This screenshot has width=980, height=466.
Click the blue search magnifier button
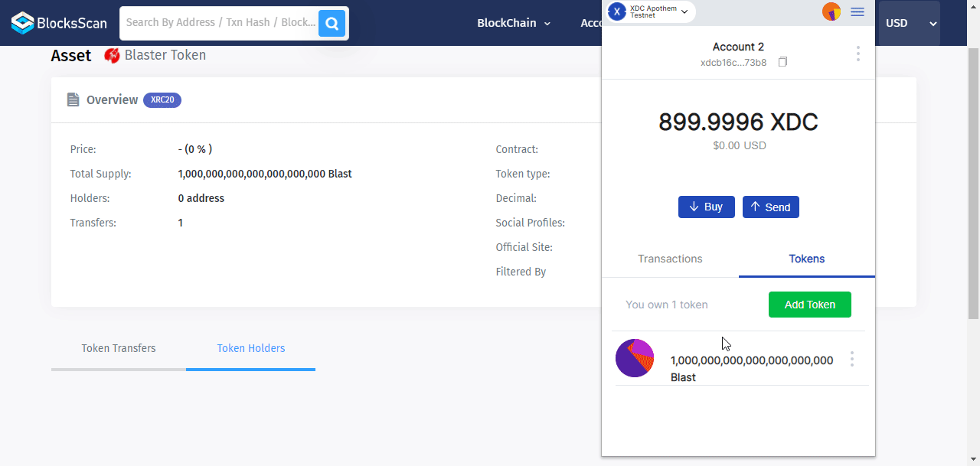(x=332, y=23)
